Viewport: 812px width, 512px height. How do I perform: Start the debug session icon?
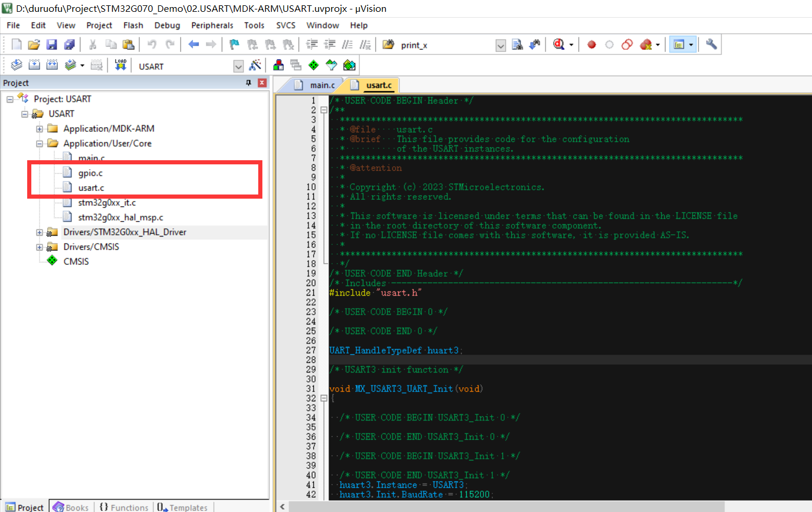[x=559, y=44]
